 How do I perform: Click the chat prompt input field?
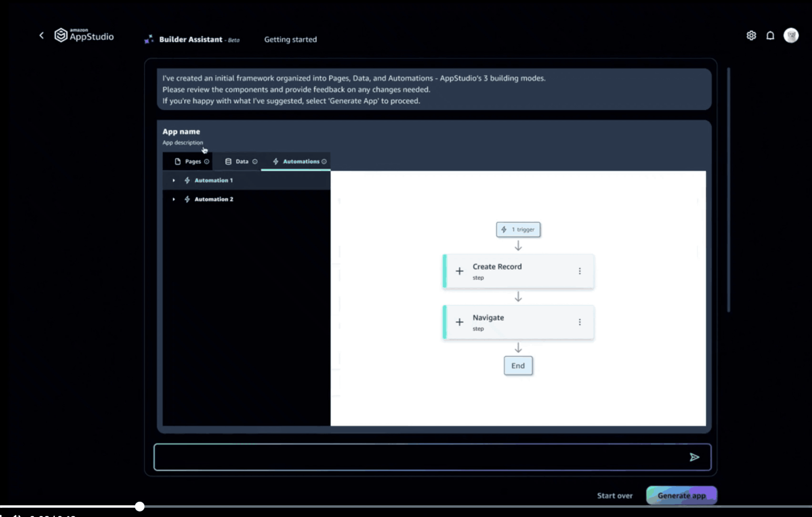418,457
